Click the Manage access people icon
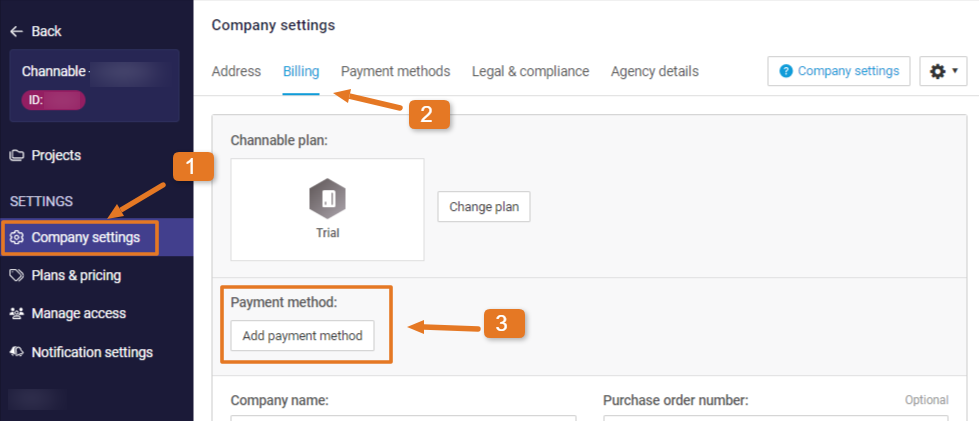This screenshot has width=979, height=421. click(x=16, y=313)
